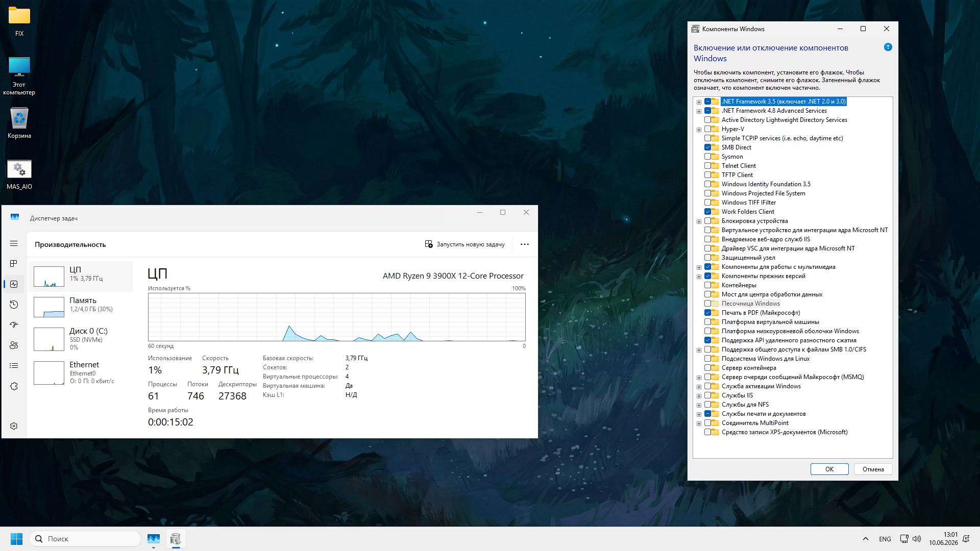Select MAS_AIO desktop icon
Viewport: 980px width, 551px height.
click(x=19, y=174)
